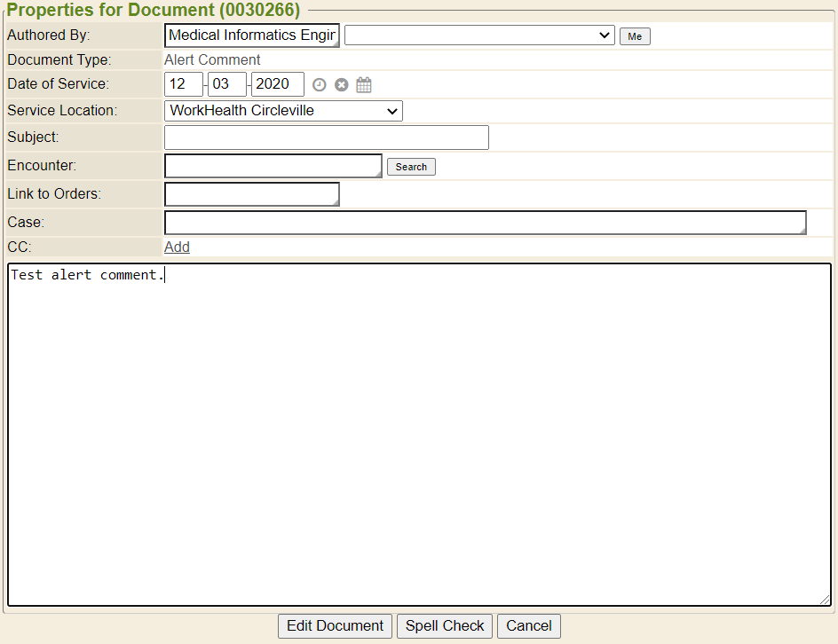Select the Link to Orders field

pyautogui.click(x=252, y=194)
